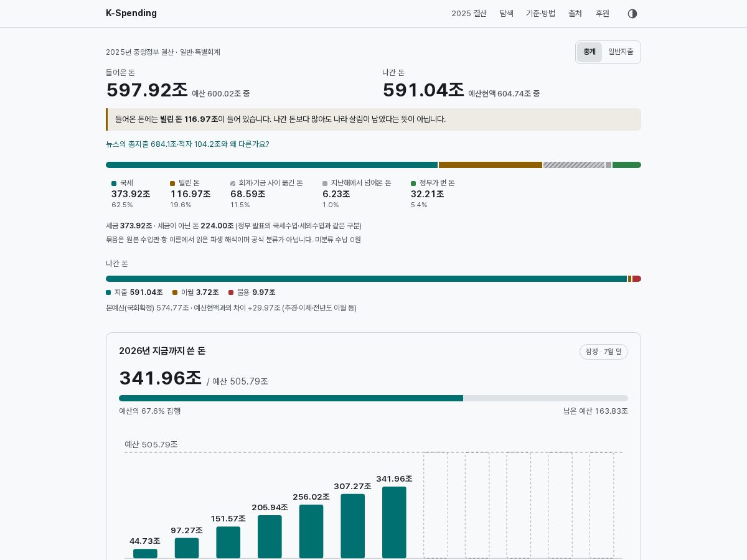Viewport: 747px width, 560px height.
Task: Click the brown 빌린 돈 bar segment
Action: pyautogui.click(x=491, y=165)
